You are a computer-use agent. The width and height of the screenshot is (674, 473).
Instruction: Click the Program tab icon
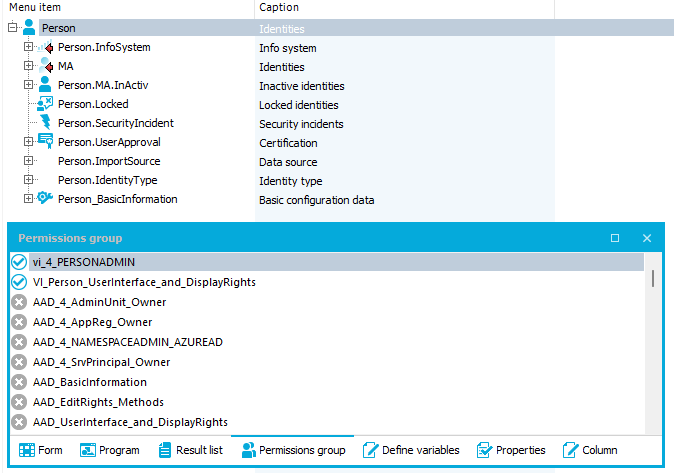(88, 450)
